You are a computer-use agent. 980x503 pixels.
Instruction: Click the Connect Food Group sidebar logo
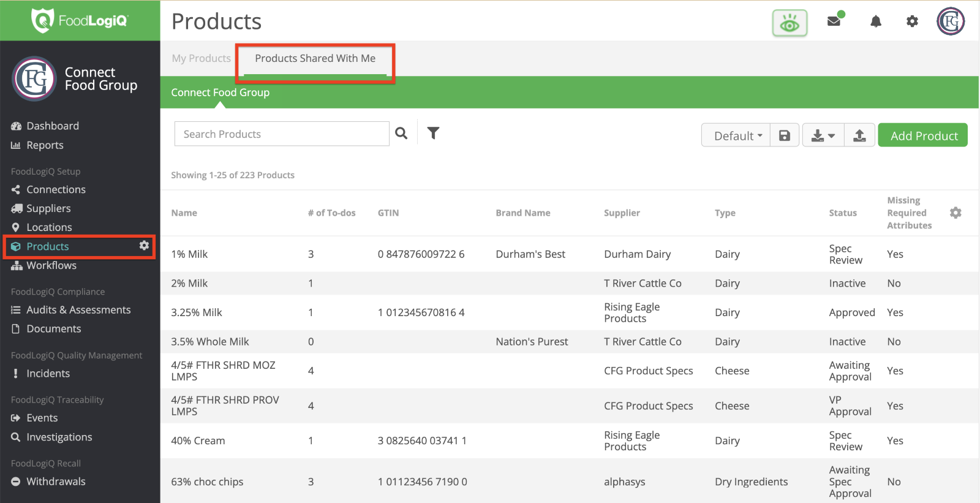pyautogui.click(x=34, y=78)
